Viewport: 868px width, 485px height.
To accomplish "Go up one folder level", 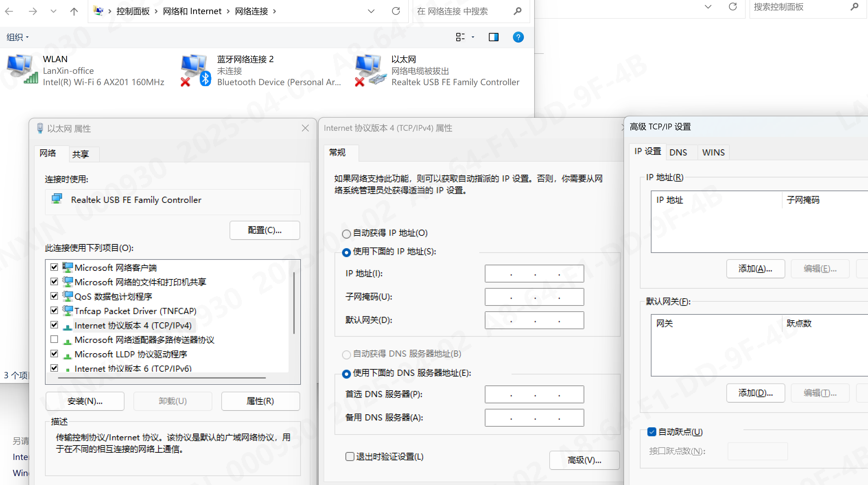I will pos(74,11).
